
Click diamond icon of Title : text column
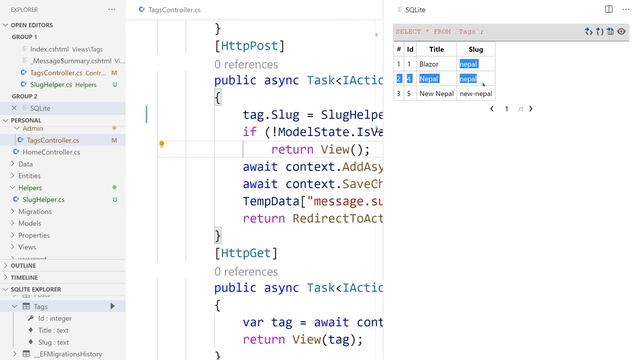click(x=31, y=330)
